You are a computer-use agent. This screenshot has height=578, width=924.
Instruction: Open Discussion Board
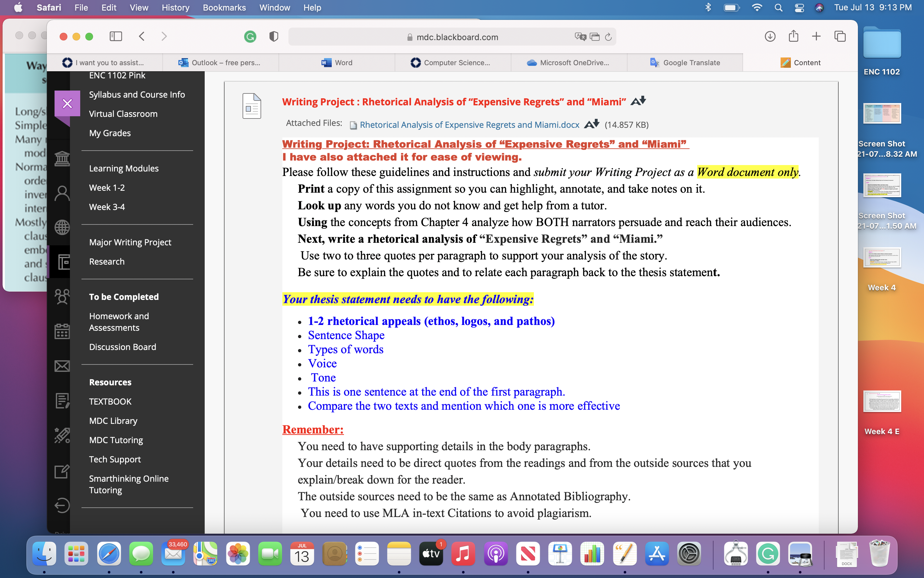click(123, 347)
